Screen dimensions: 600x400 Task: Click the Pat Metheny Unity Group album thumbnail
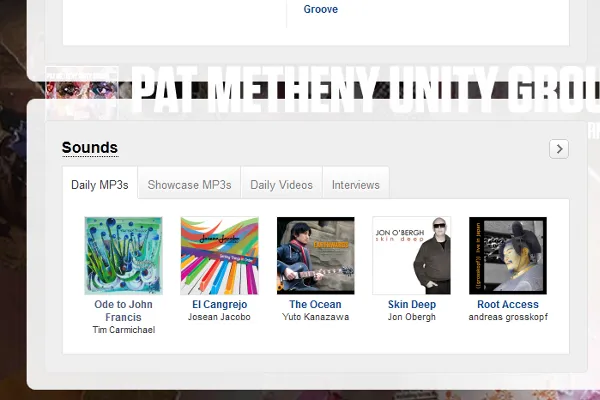click(82, 93)
